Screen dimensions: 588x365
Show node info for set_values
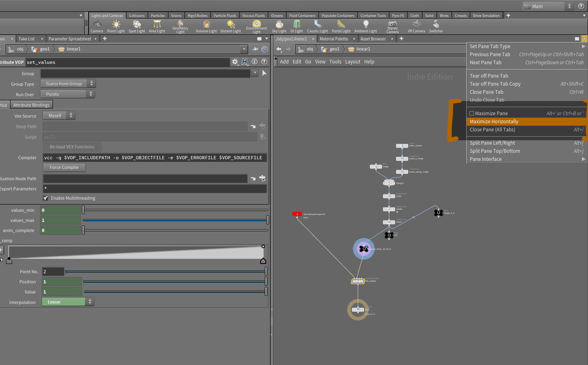(x=255, y=62)
